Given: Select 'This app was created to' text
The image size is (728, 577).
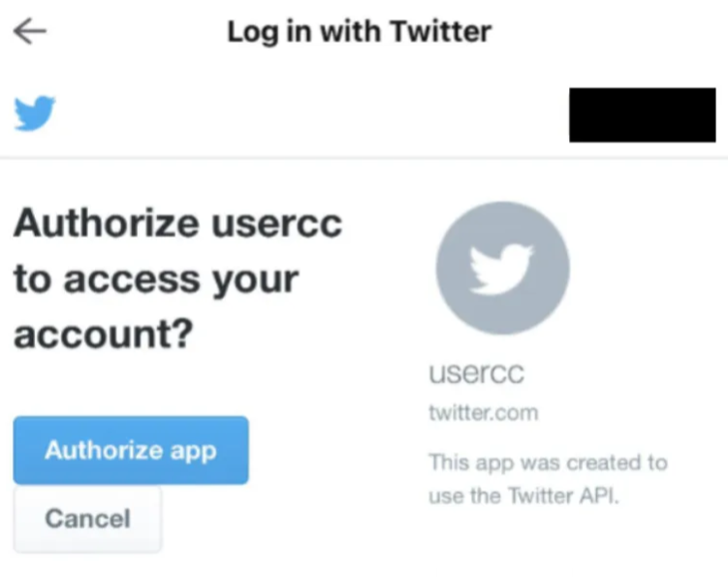Looking at the screenshot, I should [x=549, y=463].
